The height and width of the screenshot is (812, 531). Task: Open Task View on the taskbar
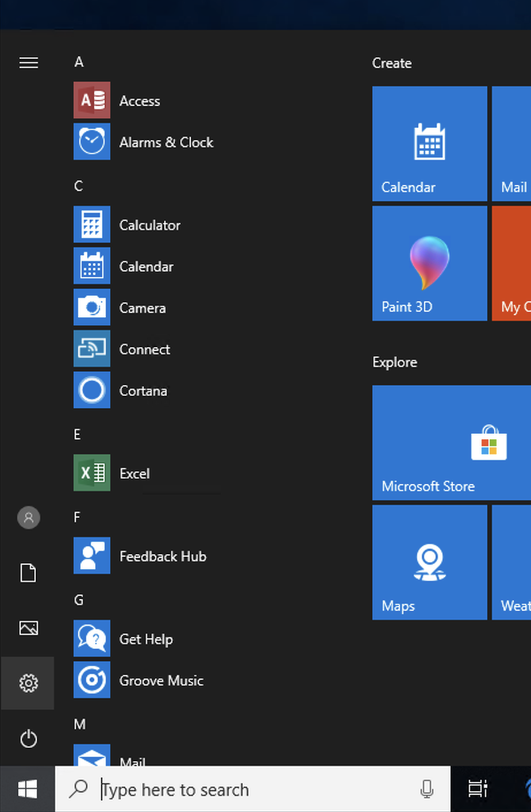coord(478,789)
